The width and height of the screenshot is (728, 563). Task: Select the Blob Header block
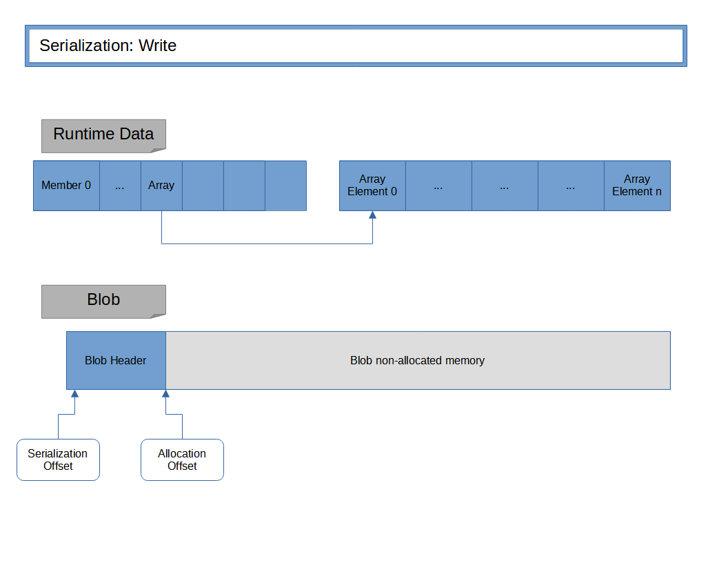pyautogui.click(x=116, y=360)
